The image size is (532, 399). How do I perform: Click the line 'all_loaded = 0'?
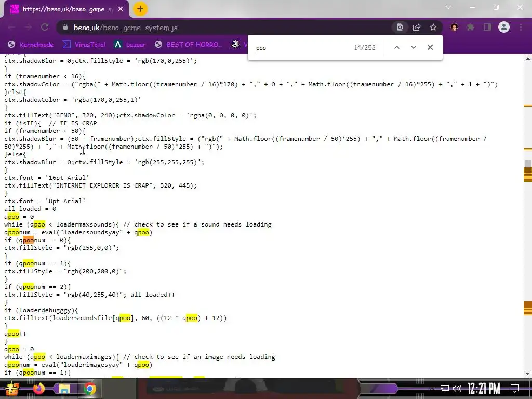pos(30,209)
